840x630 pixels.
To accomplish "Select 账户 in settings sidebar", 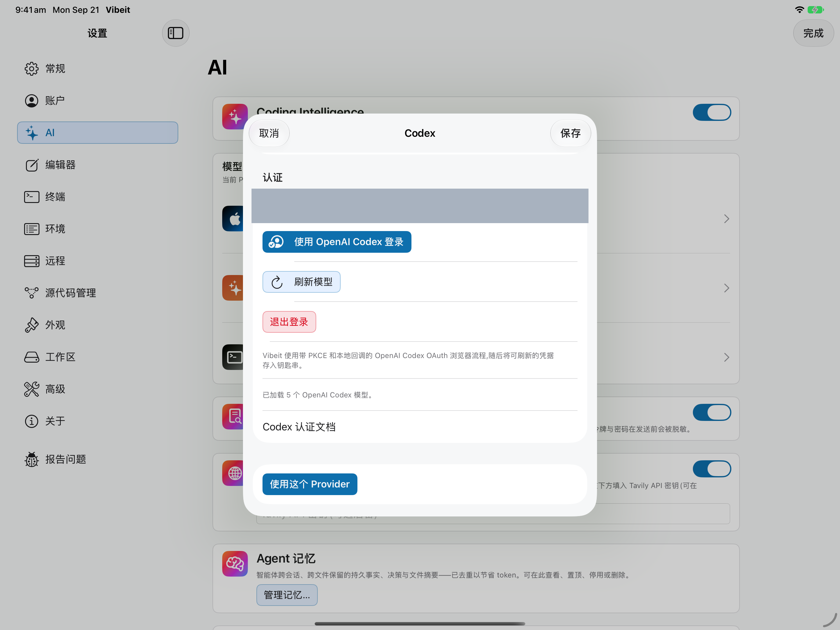I will pos(98,101).
